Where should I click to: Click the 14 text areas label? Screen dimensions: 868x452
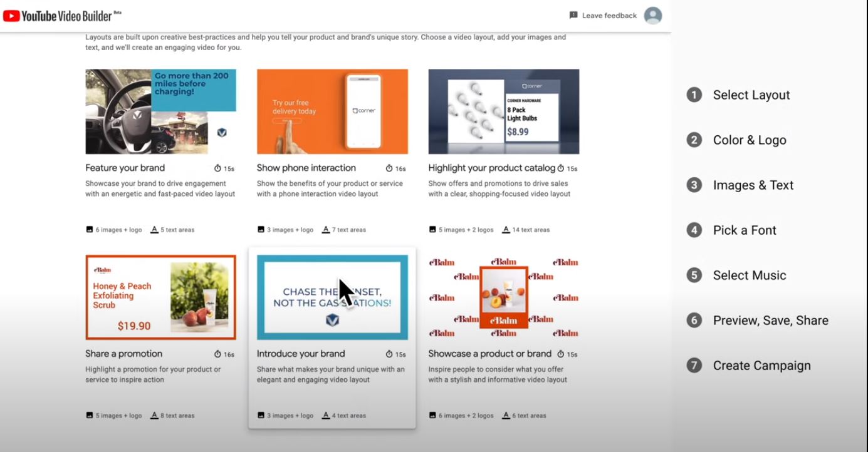[x=531, y=230]
